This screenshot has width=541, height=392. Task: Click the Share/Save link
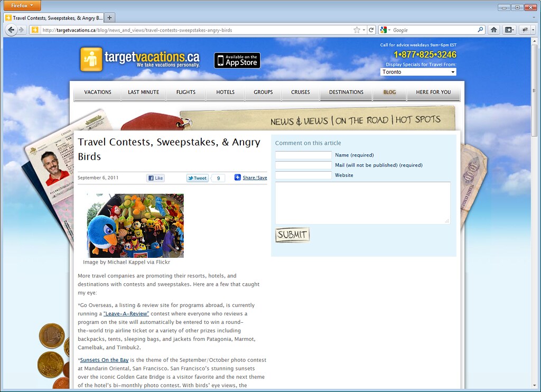tap(255, 178)
